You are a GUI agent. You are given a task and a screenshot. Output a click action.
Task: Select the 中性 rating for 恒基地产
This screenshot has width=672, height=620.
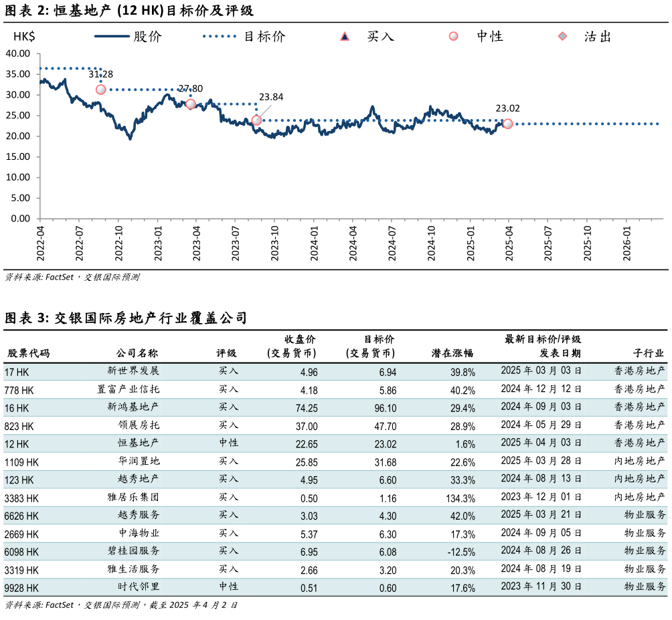[228, 443]
